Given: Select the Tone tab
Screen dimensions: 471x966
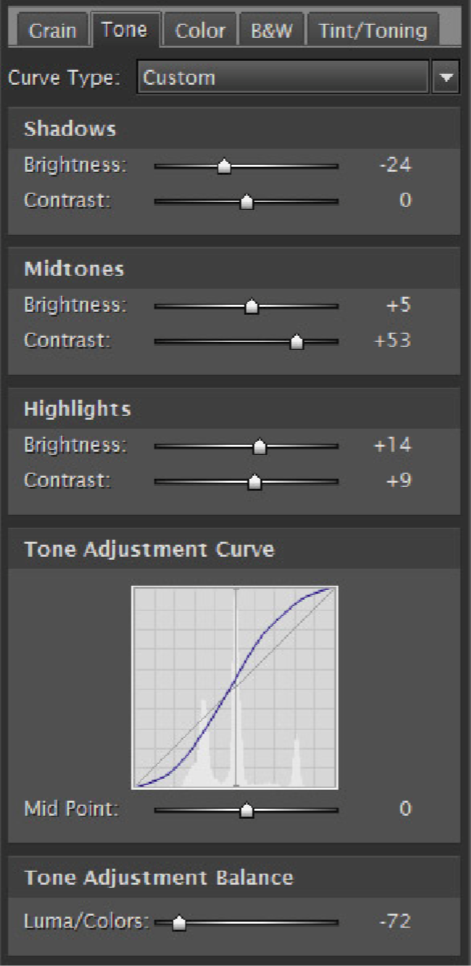Looking at the screenshot, I should coord(126,30).
